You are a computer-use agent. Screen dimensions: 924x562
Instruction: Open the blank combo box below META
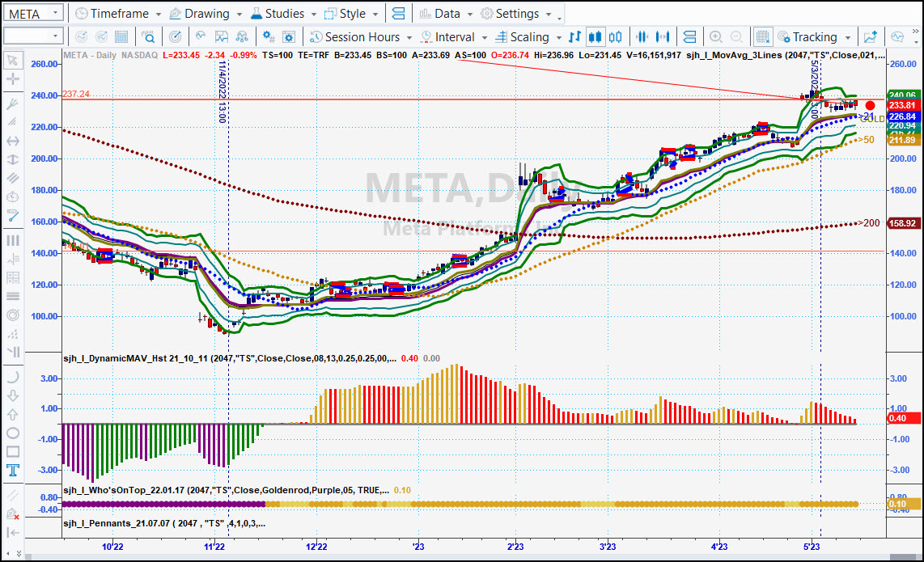[x=33, y=36]
